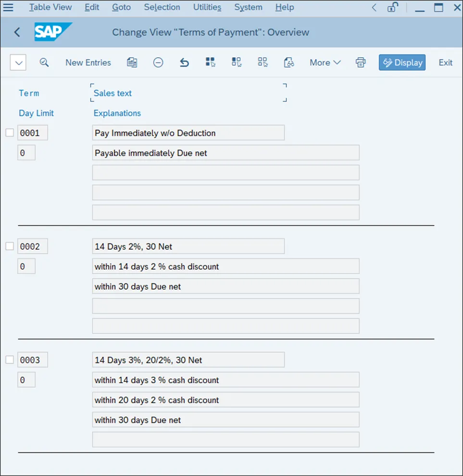Click the '14 Days 2%, 30 Net' sales text field
Viewport: 463px width, 476px height.
(188, 246)
